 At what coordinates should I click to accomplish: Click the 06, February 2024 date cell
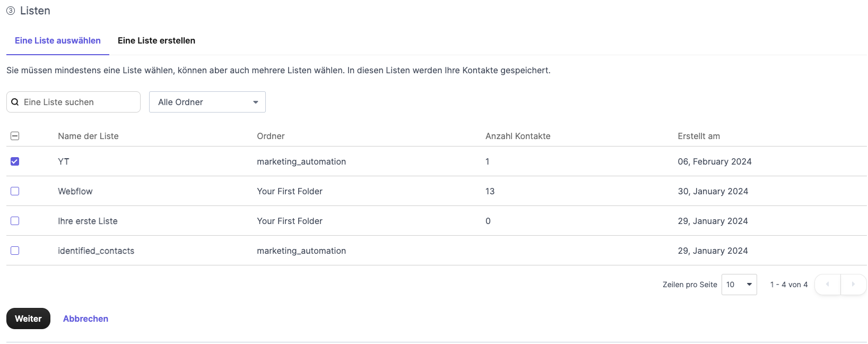tap(715, 161)
